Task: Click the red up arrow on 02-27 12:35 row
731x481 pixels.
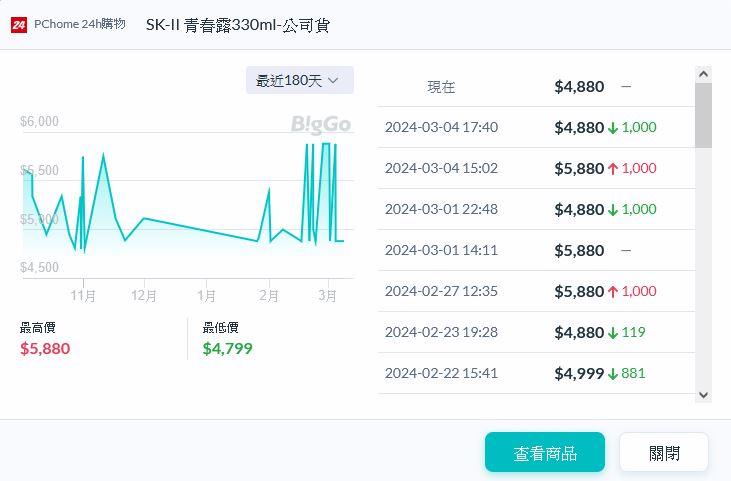Action: pyautogui.click(x=613, y=292)
